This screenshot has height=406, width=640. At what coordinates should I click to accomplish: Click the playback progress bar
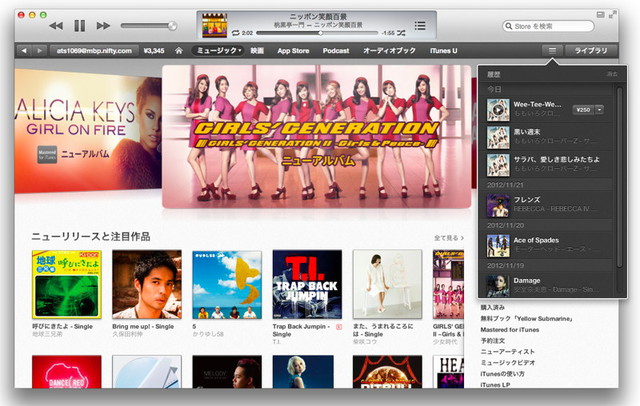point(317,33)
